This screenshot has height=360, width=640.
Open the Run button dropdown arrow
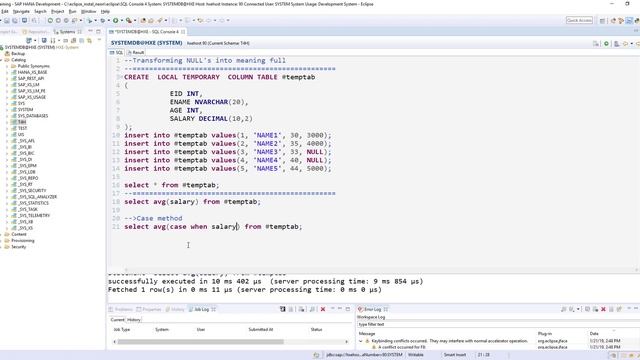pyautogui.click(x=121, y=20)
